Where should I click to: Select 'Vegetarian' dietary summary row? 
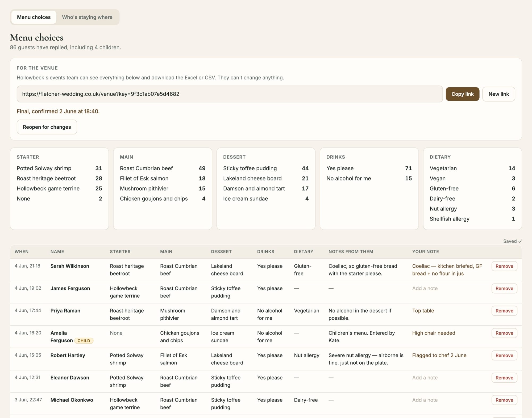[472, 168]
